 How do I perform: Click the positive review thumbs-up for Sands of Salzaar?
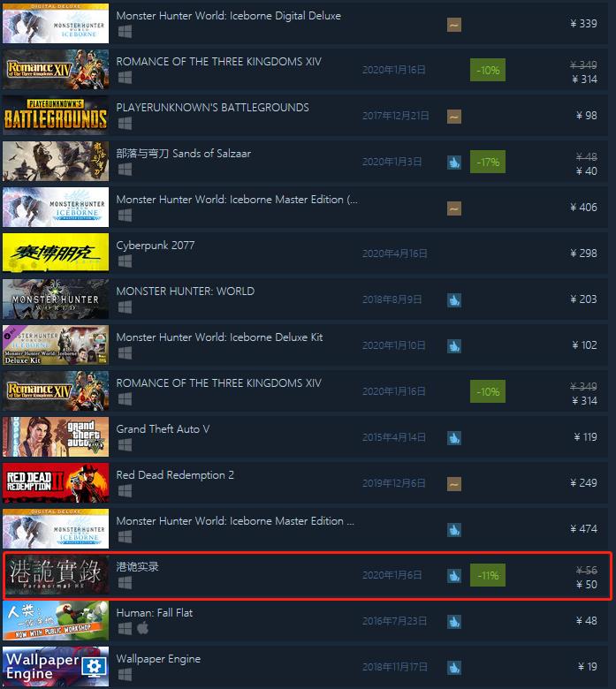pyautogui.click(x=454, y=163)
